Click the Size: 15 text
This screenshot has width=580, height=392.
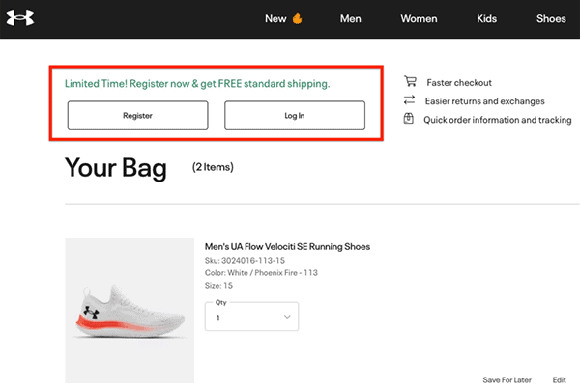(x=218, y=286)
